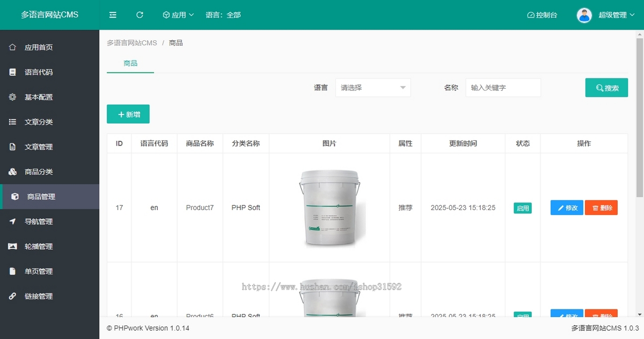Screen dimensions: 644x339
Task: Click the 应用 cube icon
Action: point(166,15)
